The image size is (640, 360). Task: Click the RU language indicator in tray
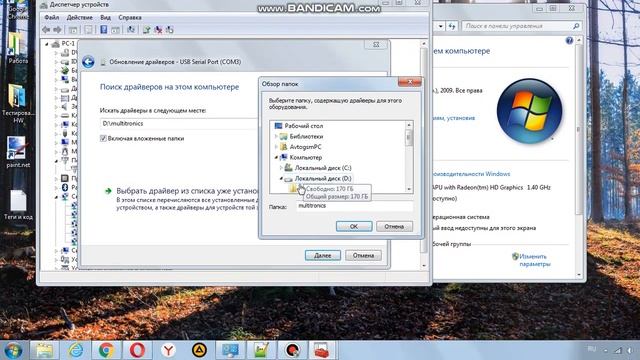pos(591,349)
